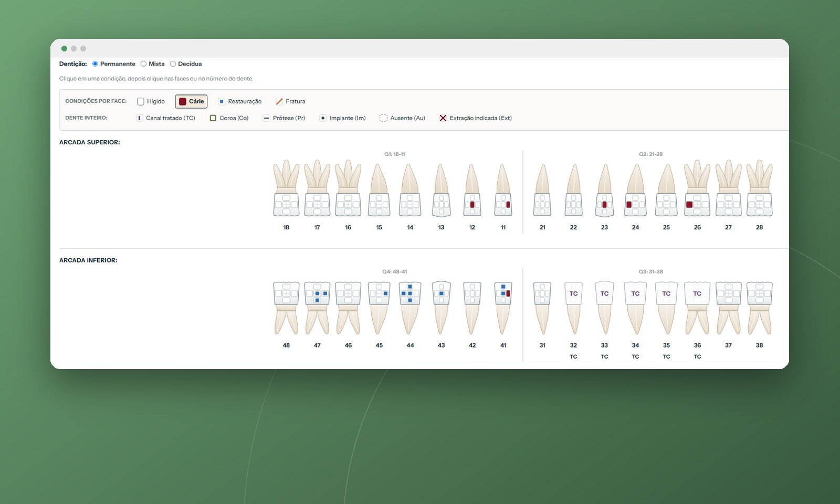Screen dimensions: 840x504
Task: Pick the Coroa (Co) condition
Action: [x=229, y=118]
